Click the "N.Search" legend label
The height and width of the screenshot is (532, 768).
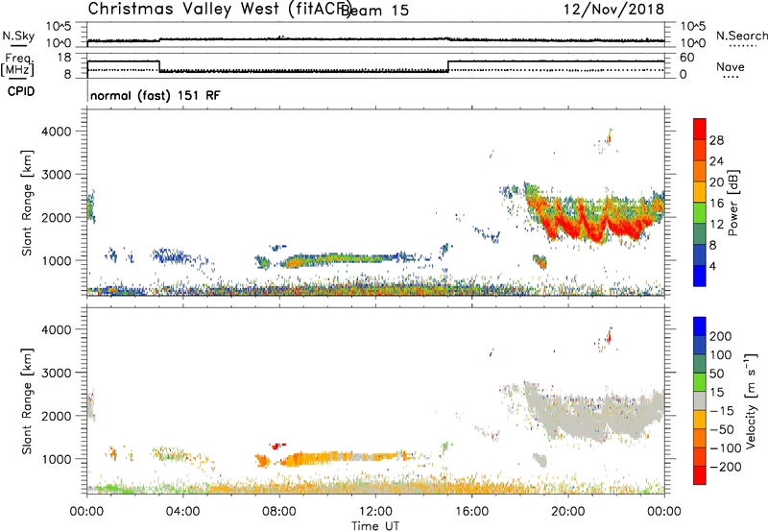[x=741, y=36]
